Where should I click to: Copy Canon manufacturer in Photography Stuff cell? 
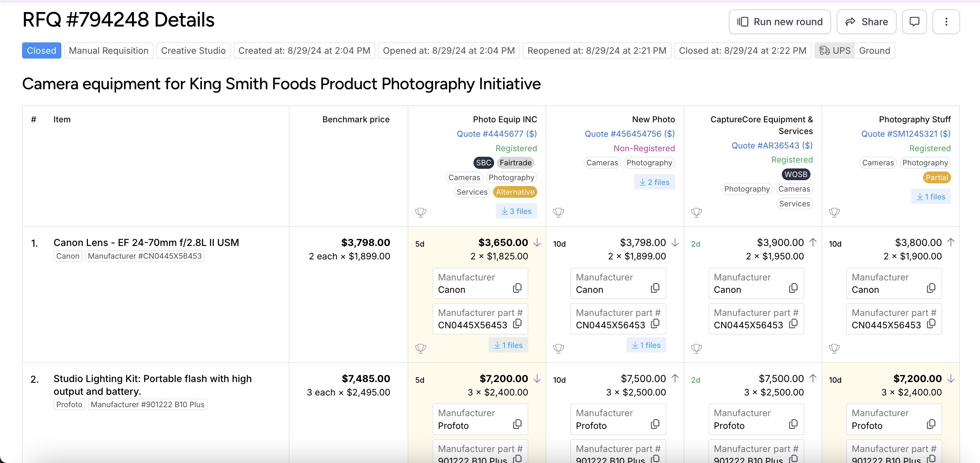click(x=930, y=288)
